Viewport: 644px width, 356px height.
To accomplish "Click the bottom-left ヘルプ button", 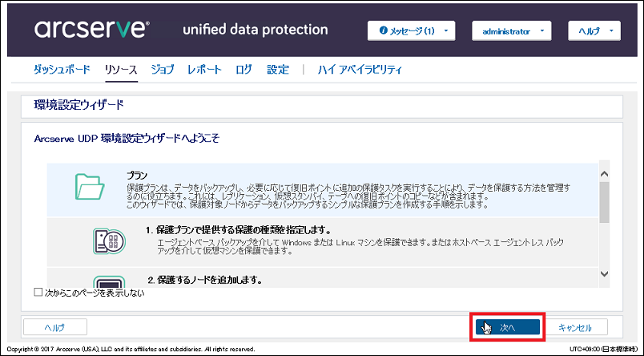I will click(x=55, y=327).
